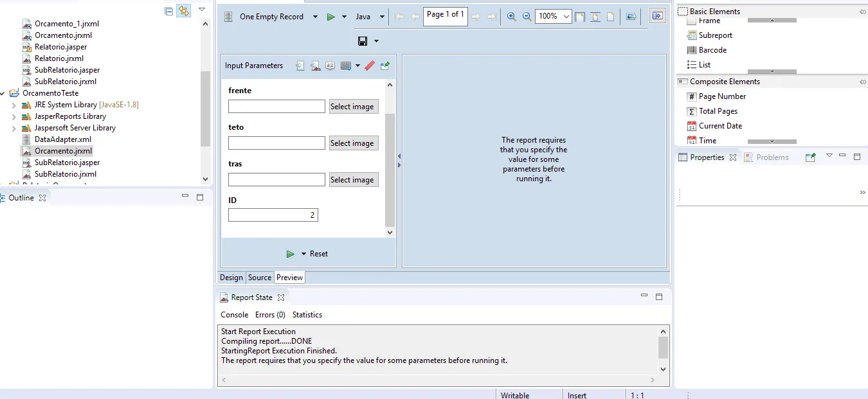The width and height of the screenshot is (868, 399).
Task: Zoom in on the report preview
Action: (x=511, y=17)
